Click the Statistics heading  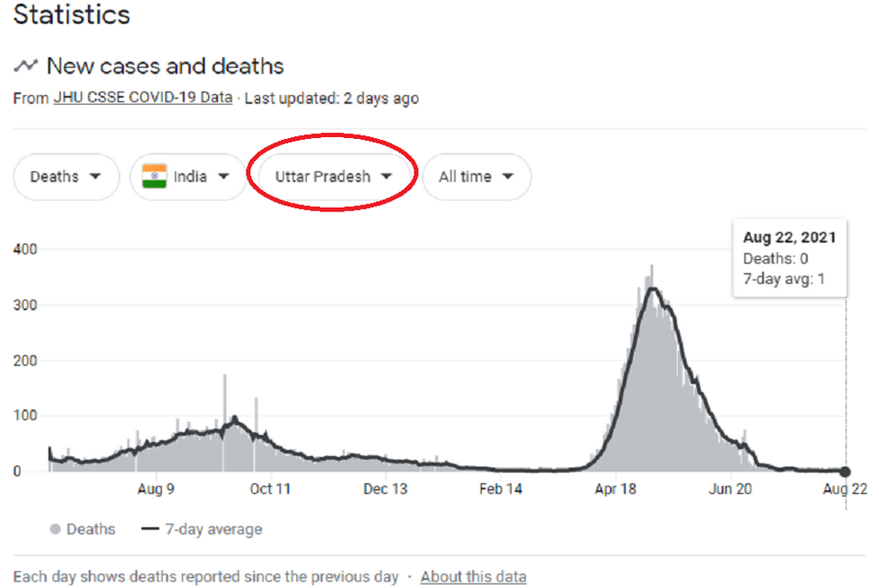click(x=72, y=14)
